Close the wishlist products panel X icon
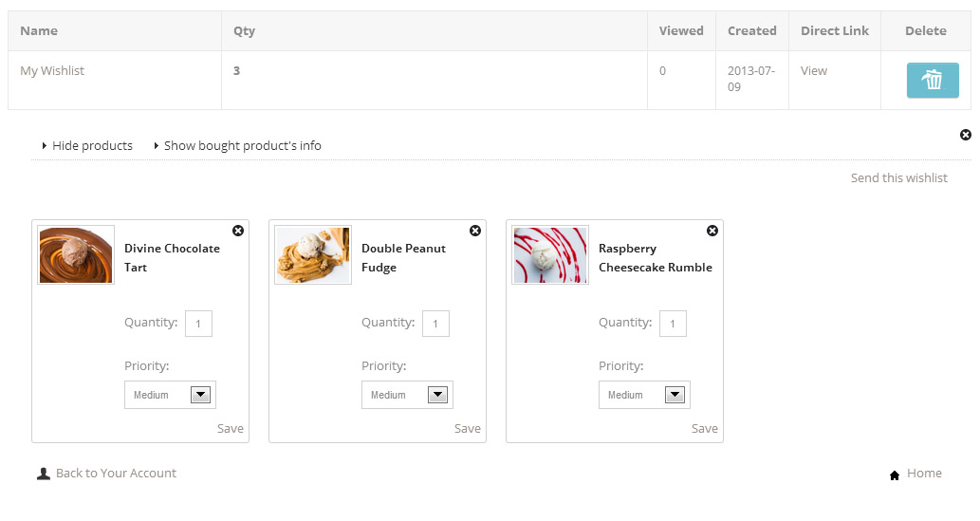Viewport: 980px width, 521px height. click(x=966, y=135)
